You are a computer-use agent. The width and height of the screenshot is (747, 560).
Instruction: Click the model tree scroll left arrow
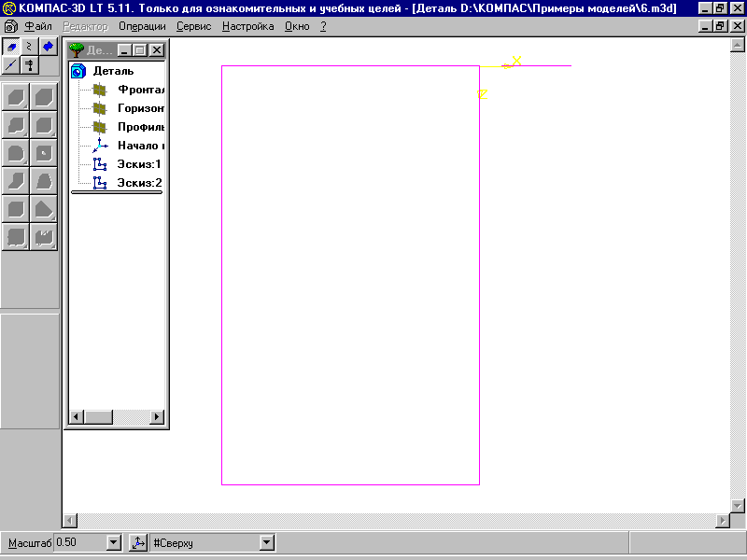[x=77, y=417]
